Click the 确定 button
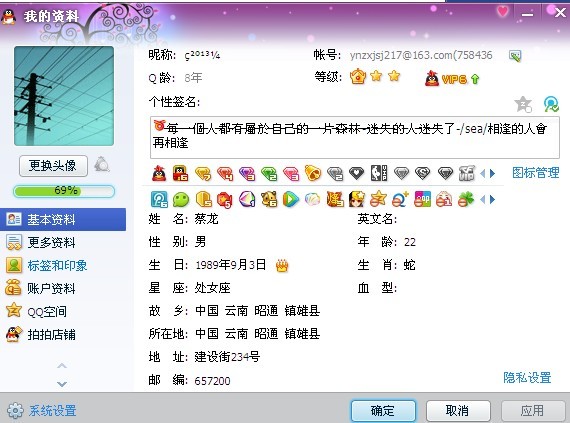Image resolution: width=570 pixels, height=423 pixels. (x=383, y=411)
